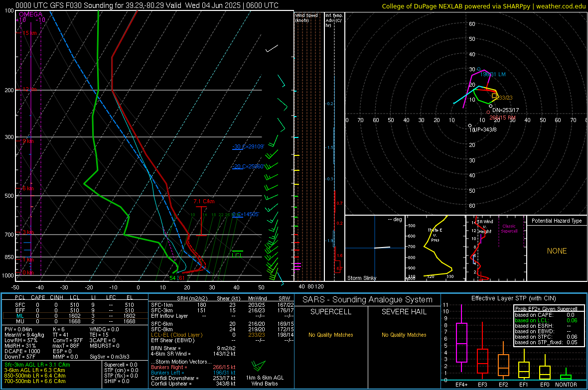Click the Supercell = 0.0 composite value
The height and width of the screenshot is (390, 588).
pos(121,365)
